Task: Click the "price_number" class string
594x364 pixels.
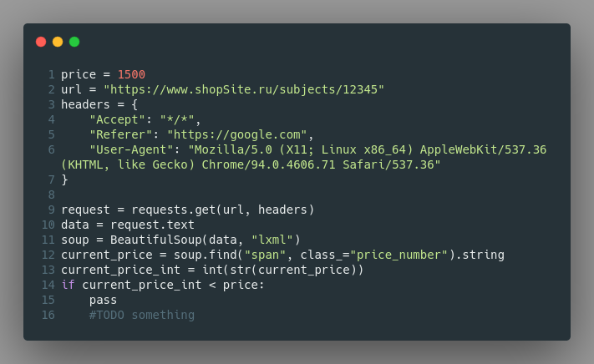Action: point(399,255)
